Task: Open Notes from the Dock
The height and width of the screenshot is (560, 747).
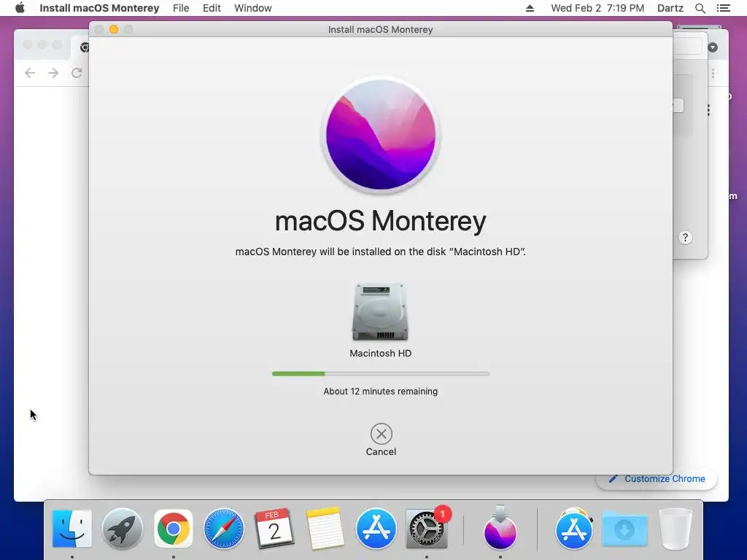Action: tap(325, 529)
